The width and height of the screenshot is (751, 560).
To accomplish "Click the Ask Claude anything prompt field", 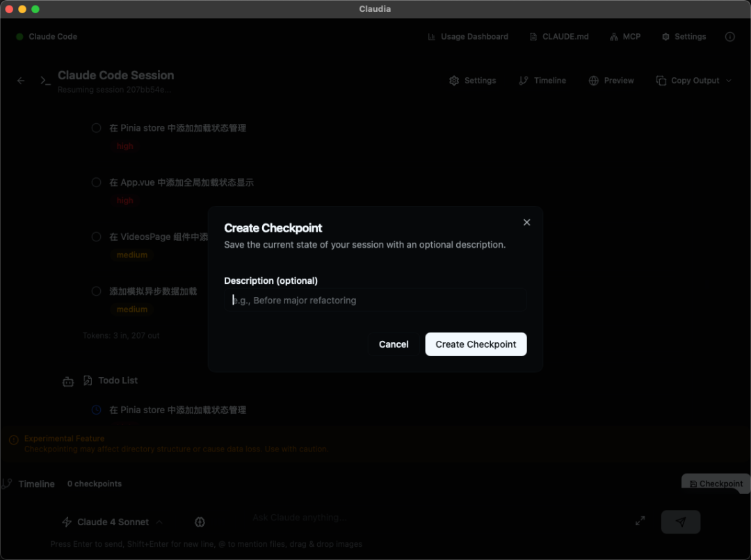I will pos(431,518).
